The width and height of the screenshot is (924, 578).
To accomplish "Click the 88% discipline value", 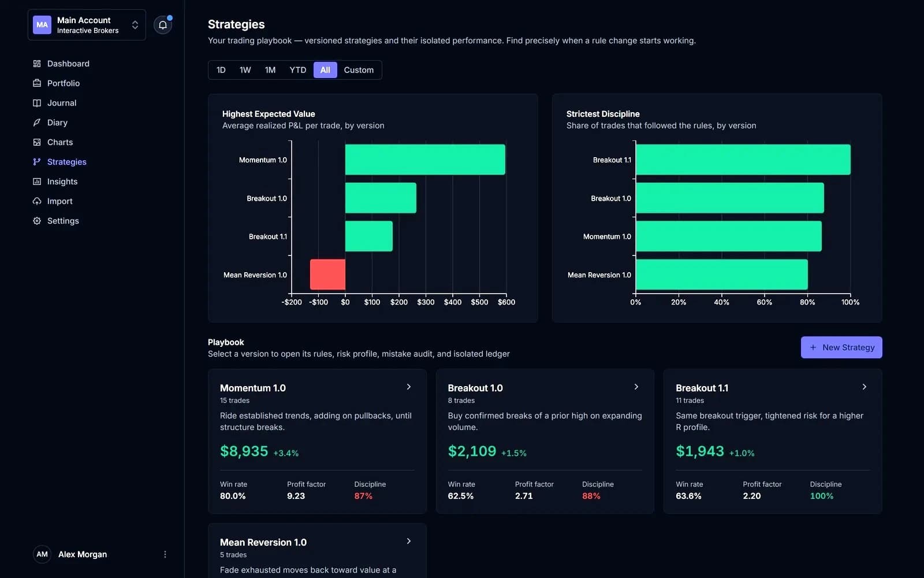I will [x=591, y=496].
